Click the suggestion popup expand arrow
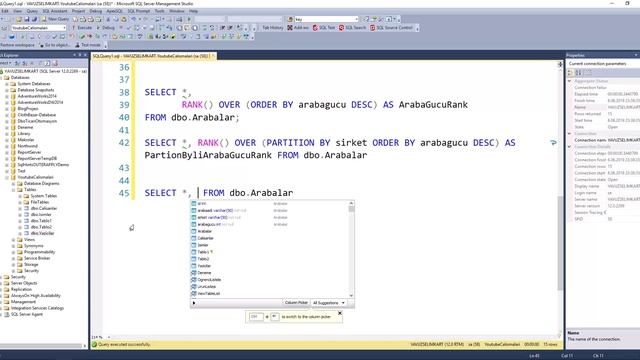This screenshot has width=640, height=360. click(x=194, y=303)
